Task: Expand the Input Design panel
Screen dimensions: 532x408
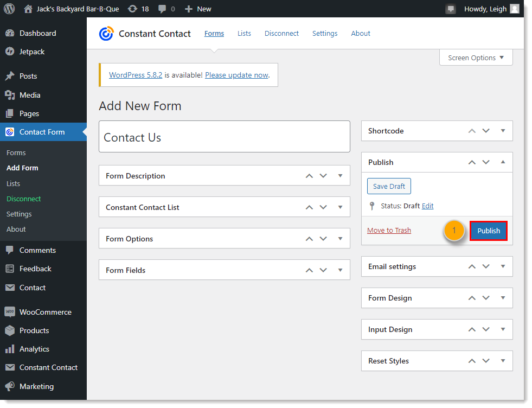Action: coord(503,329)
